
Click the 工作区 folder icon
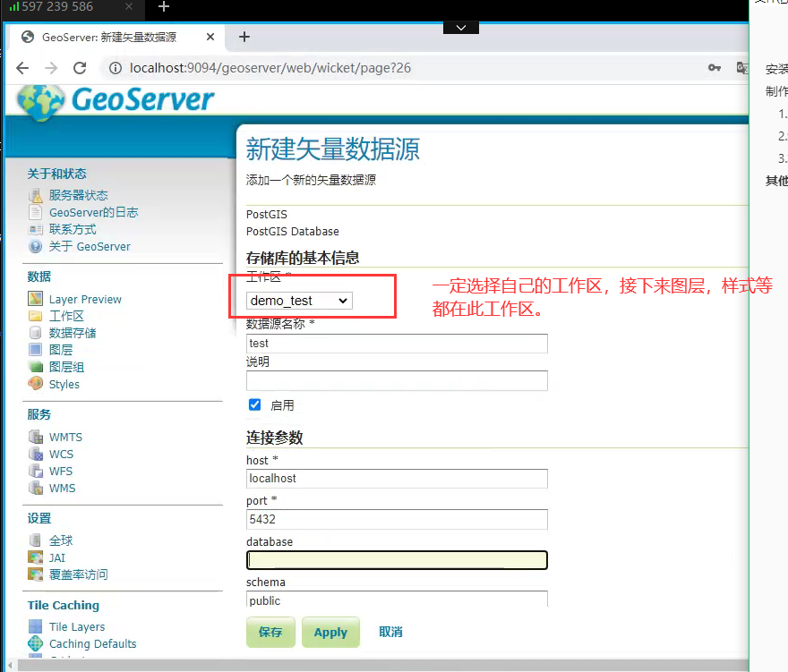point(35,316)
